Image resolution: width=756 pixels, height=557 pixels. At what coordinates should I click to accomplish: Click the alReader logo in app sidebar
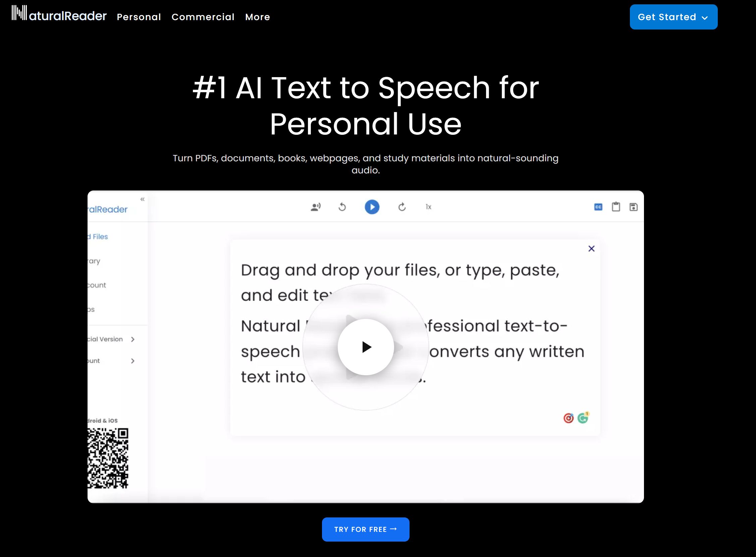click(x=108, y=209)
